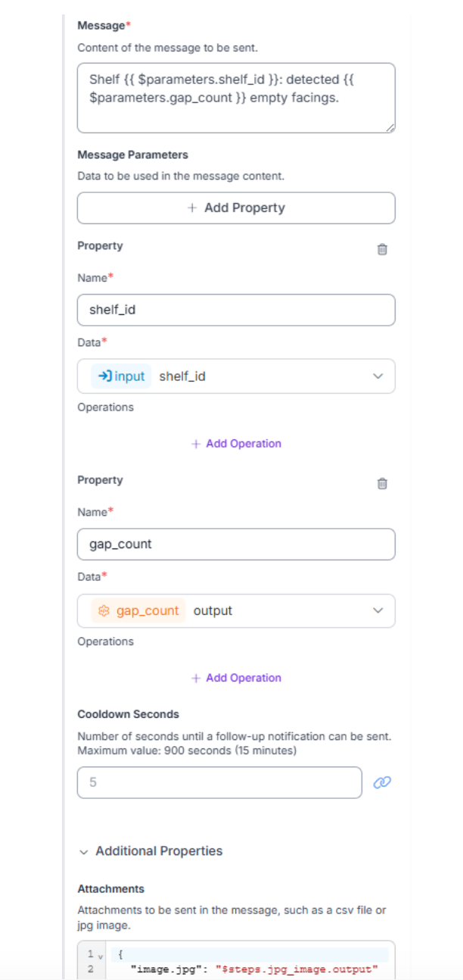Click the link icon beside Cooldown Seconds

tap(382, 783)
